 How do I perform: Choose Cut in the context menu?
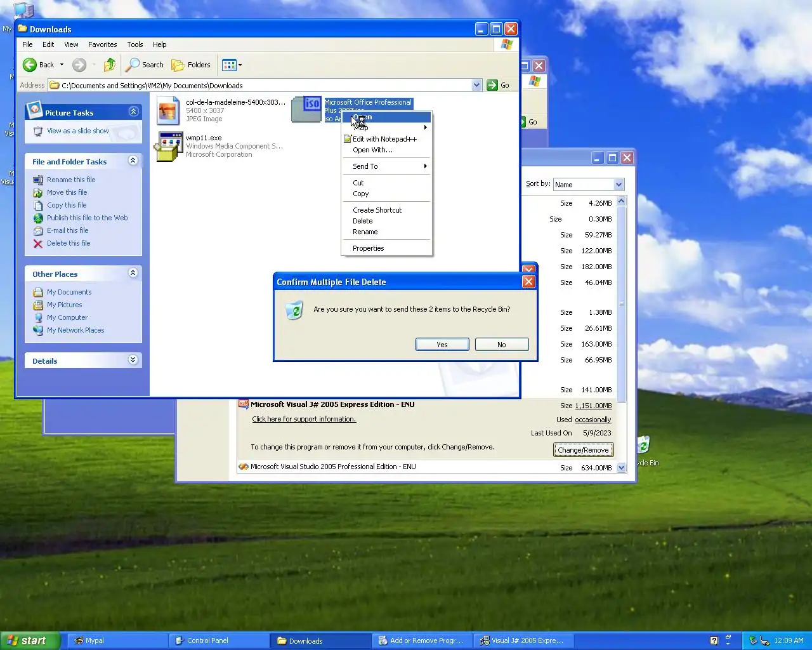(x=386, y=183)
